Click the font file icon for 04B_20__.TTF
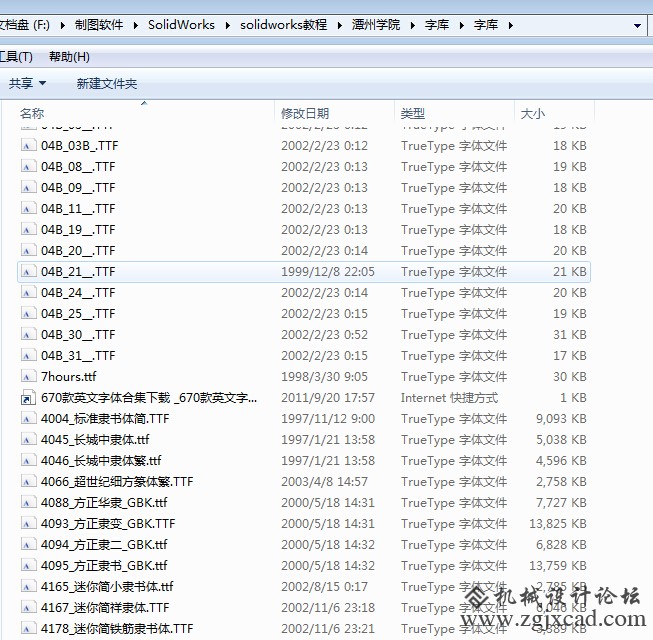Image resolution: width=653 pixels, height=640 pixels. click(x=28, y=250)
